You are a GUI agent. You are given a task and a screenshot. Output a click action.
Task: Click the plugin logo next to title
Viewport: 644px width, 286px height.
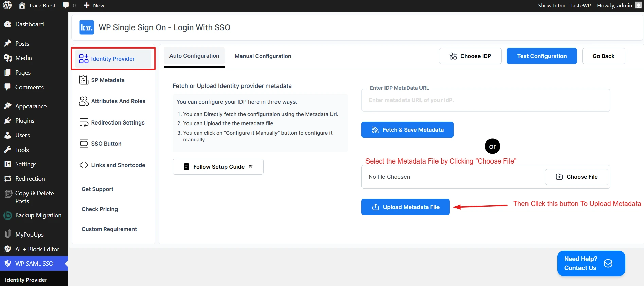[x=87, y=27]
